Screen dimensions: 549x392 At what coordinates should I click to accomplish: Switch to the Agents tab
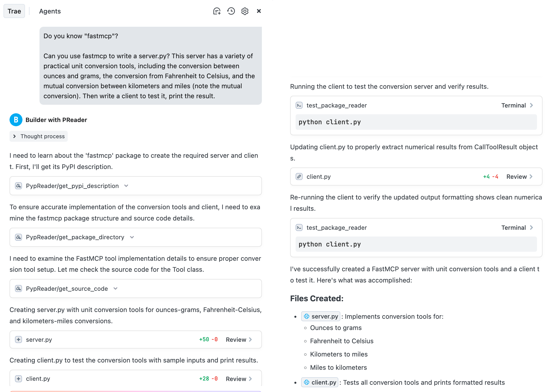[50, 11]
